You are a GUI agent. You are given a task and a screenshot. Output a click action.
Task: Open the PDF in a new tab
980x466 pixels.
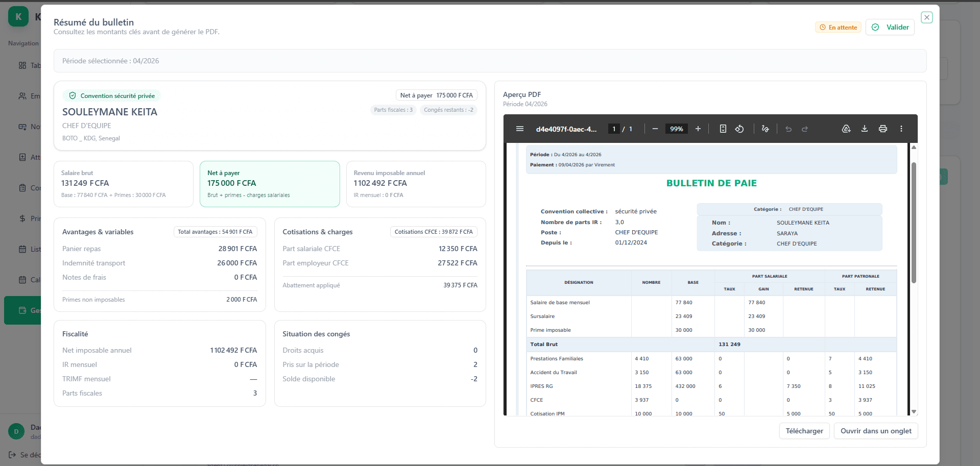coord(876,431)
